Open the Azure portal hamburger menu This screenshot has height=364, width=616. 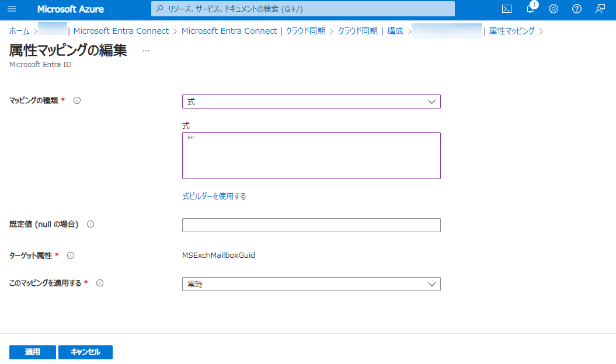pyautogui.click(x=12, y=9)
